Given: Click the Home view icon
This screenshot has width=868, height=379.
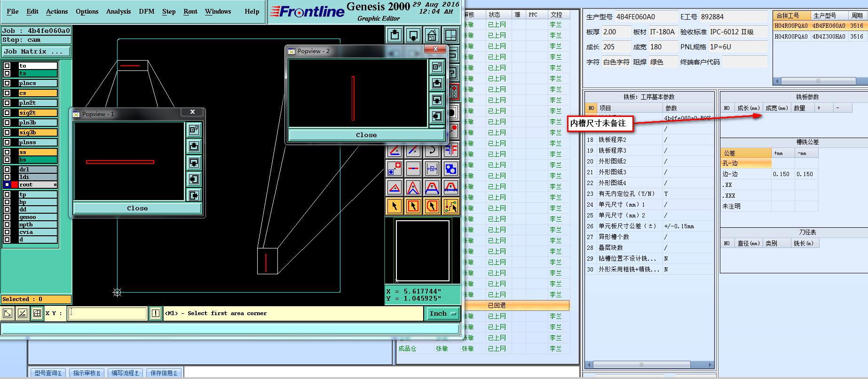Looking at the screenshot, I should tap(432, 35).
